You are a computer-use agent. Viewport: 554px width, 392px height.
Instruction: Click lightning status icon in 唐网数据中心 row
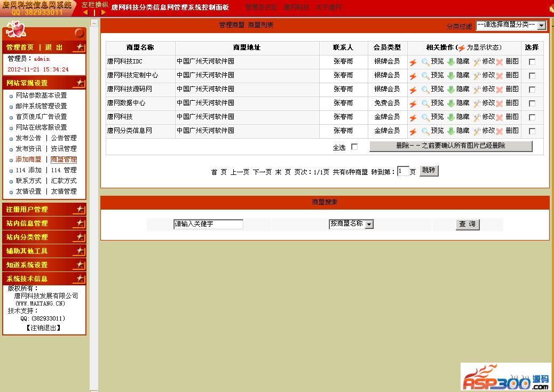click(413, 104)
